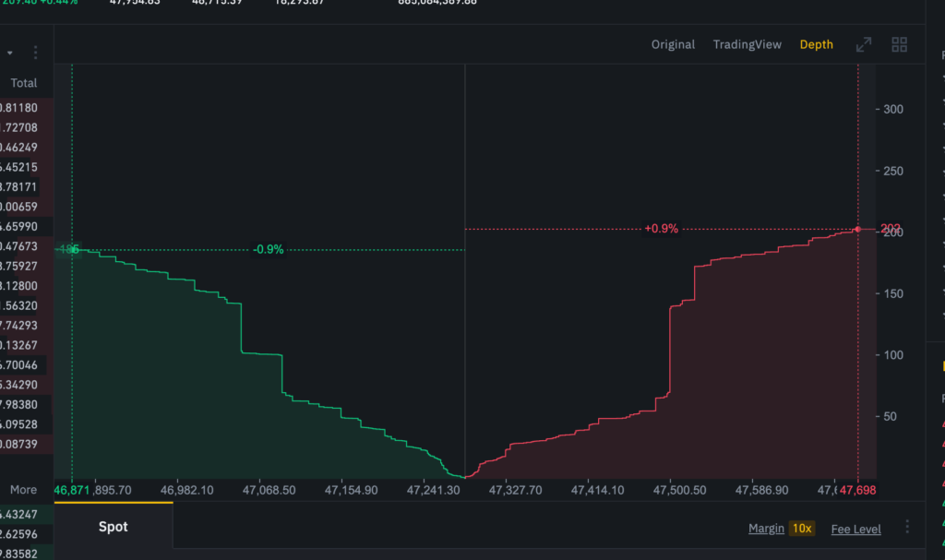The image size is (945, 560).
Task: Open the Fee Level page
Action: (855, 528)
